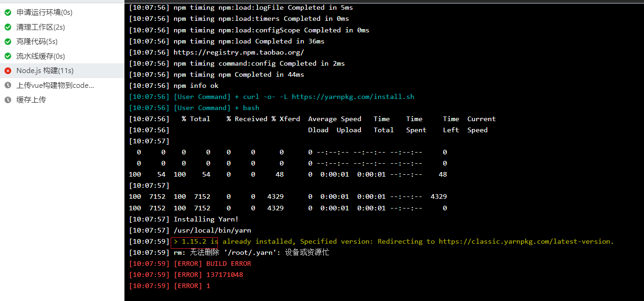Click the 'npm info ok' log line
This screenshot has width=644, height=301.
pos(173,86)
